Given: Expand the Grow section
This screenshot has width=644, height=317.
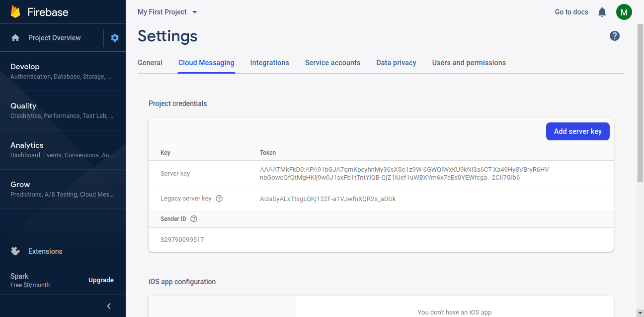Looking at the screenshot, I should coord(63,189).
